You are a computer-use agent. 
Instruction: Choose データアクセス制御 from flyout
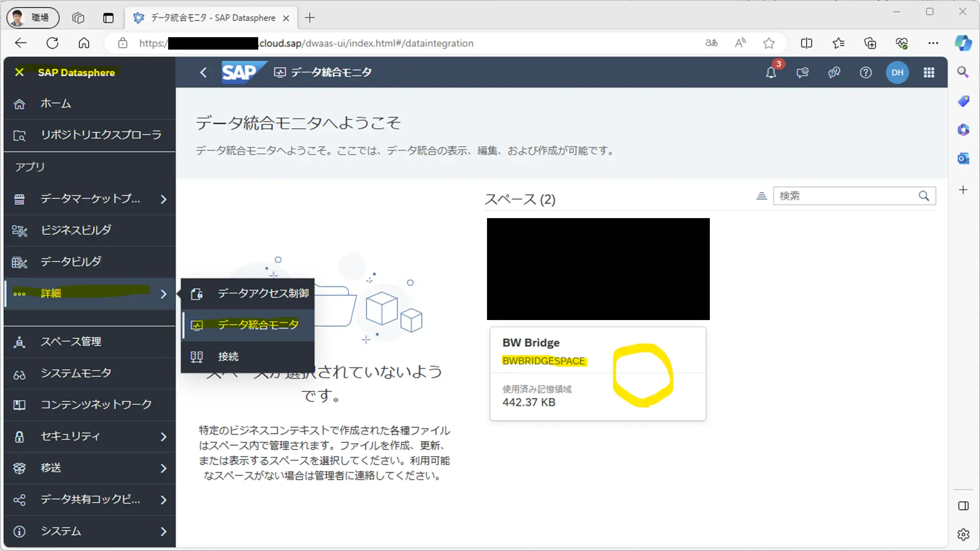(x=248, y=293)
